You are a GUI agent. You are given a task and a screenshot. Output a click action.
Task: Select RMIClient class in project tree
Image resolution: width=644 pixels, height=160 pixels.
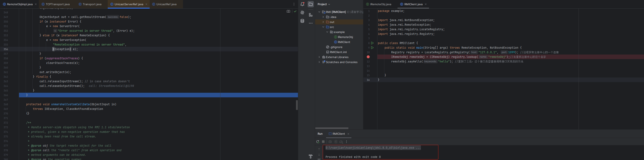(344, 42)
